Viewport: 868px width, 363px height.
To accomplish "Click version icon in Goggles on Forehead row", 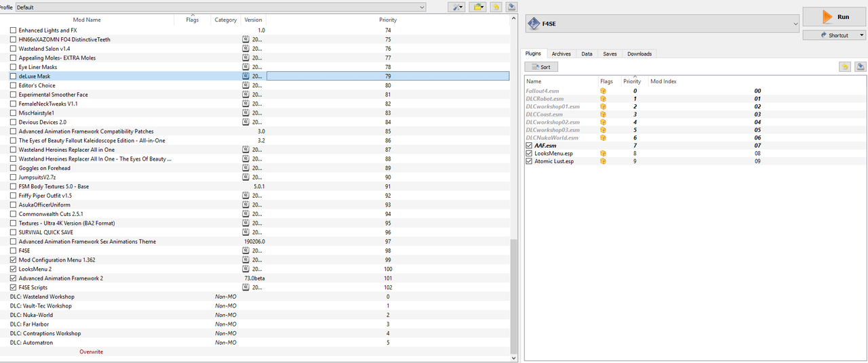I will click(246, 168).
